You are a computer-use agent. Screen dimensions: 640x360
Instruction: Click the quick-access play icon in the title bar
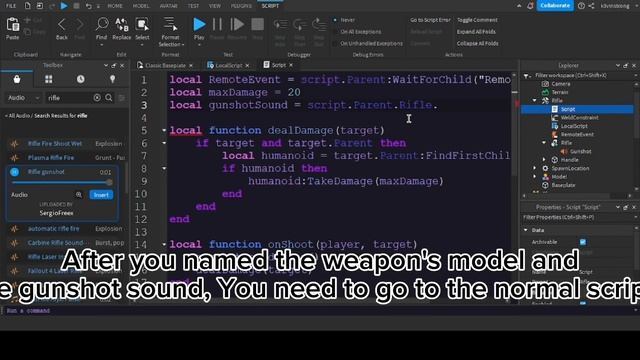point(64,6)
